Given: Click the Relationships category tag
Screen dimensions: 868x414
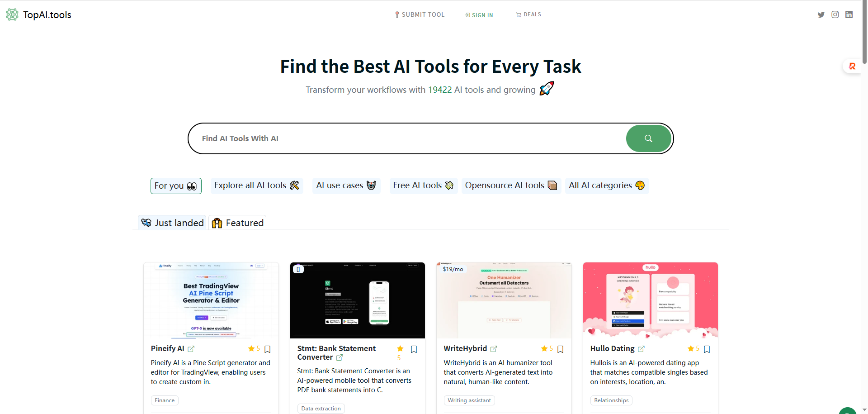Looking at the screenshot, I should click(x=611, y=400).
